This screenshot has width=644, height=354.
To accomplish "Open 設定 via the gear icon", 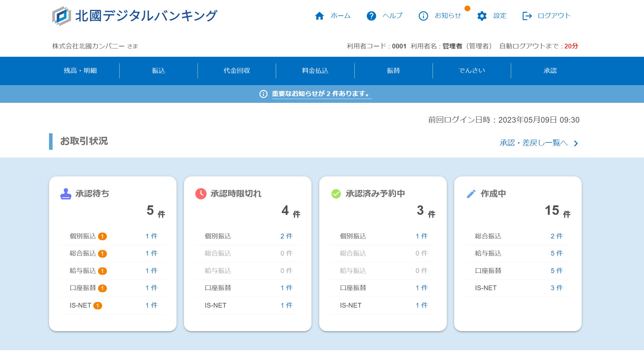I will (x=482, y=16).
